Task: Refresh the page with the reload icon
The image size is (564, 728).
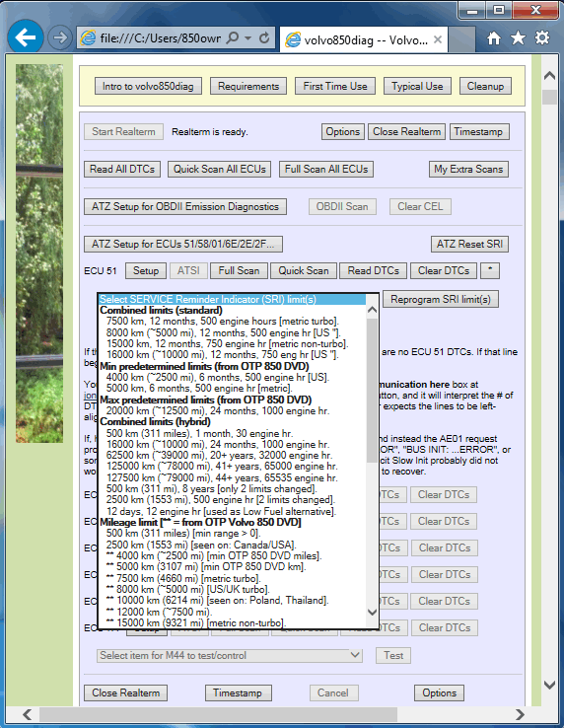Action: [x=264, y=37]
